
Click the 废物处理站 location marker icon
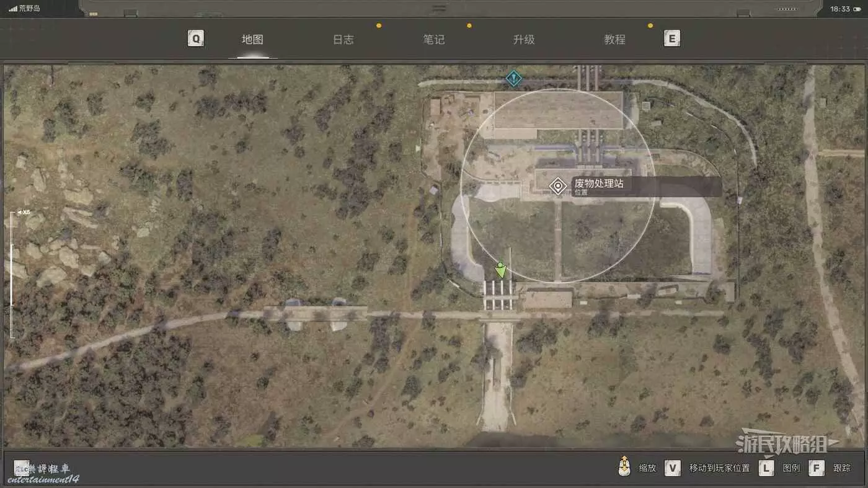pos(558,186)
